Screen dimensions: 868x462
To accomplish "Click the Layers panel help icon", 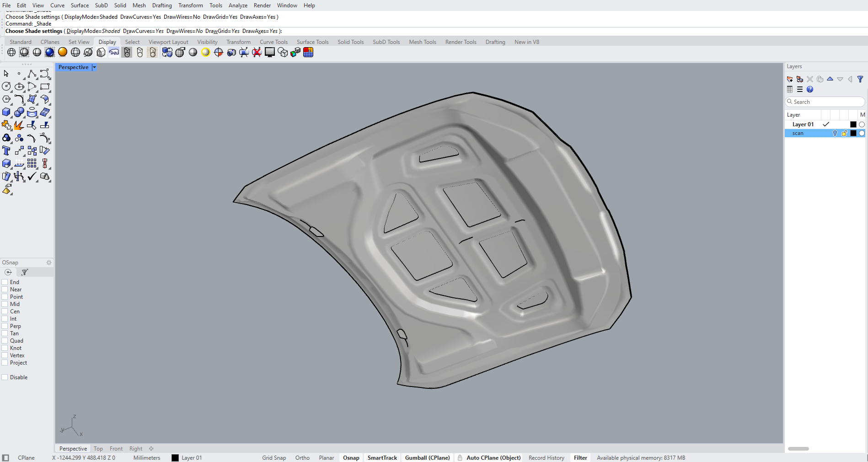I will [810, 89].
